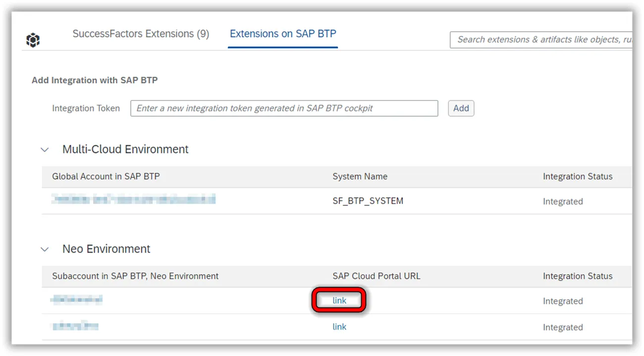Click the Subaccount in SAP BTP, Neo Environment header
This screenshot has height=356, width=644.
[135, 276]
